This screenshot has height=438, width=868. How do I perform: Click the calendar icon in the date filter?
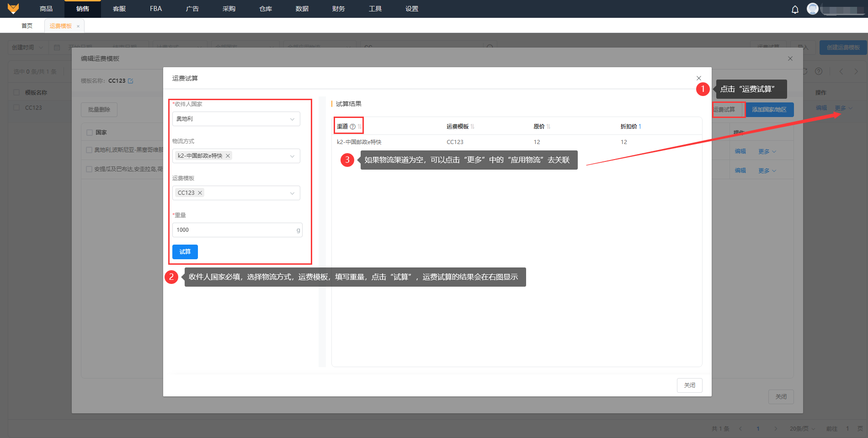point(57,48)
